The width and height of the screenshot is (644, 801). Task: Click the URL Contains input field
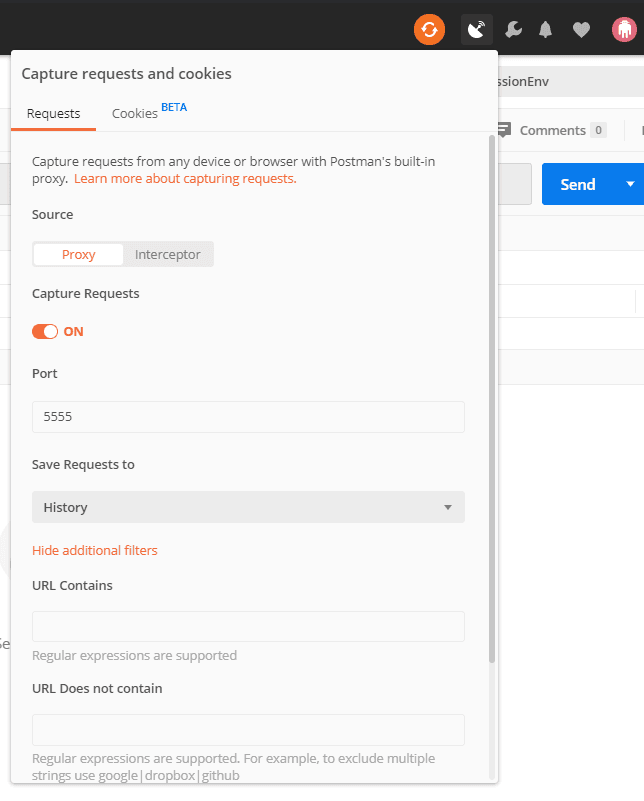point(248,626)
